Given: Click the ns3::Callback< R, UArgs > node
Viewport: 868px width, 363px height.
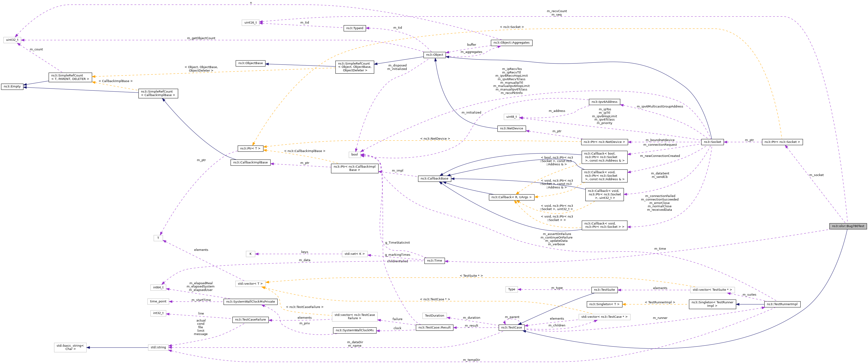Looking at the screenshot, I should 511,197.
